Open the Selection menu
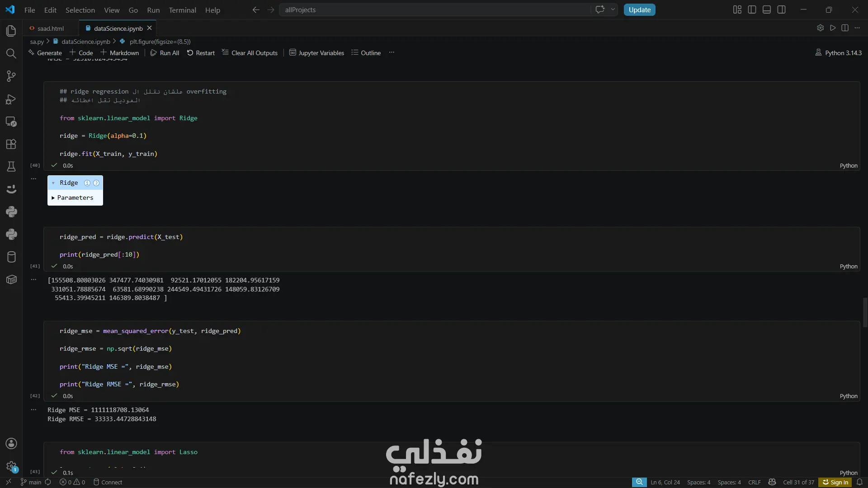The width and height of the screenshot is (868, 488). [80, 10]
